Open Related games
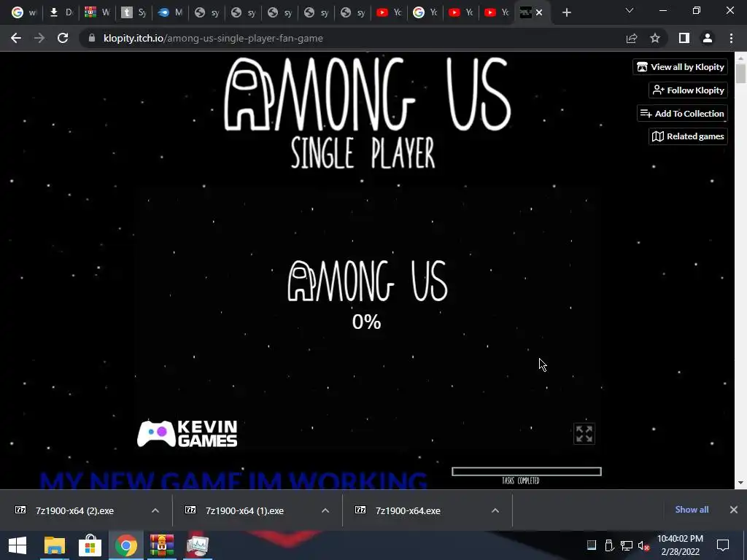The height and width of the screenshot is (560, 747). [x=688, y=136]
